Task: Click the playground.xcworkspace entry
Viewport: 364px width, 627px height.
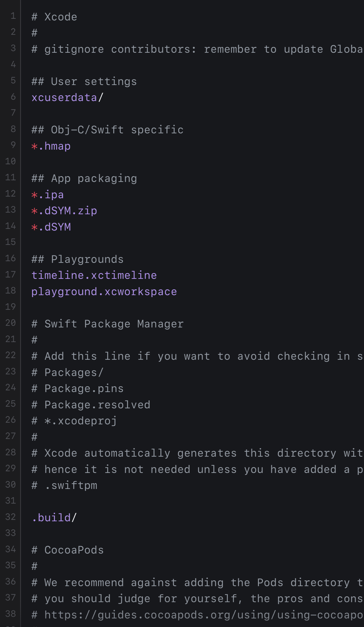Action: tap(104, 292)
